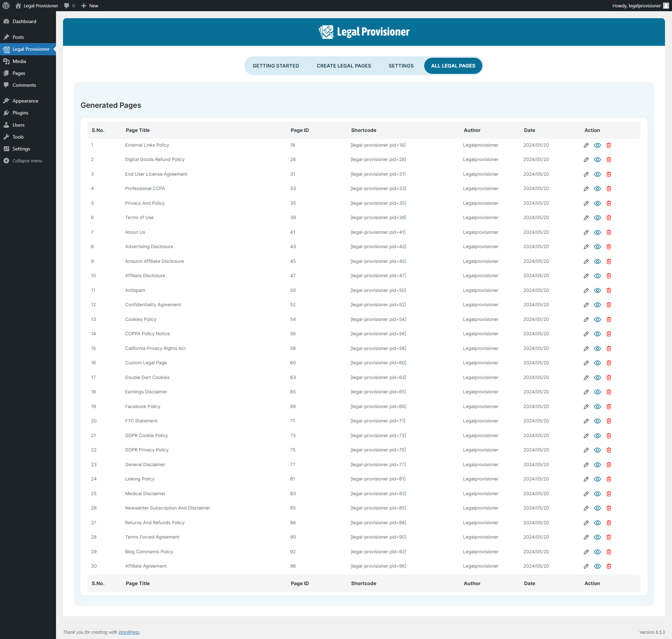The image size is (672, 639).
Task: Click the WordPress link in the footer
Action: coord(128,632)
